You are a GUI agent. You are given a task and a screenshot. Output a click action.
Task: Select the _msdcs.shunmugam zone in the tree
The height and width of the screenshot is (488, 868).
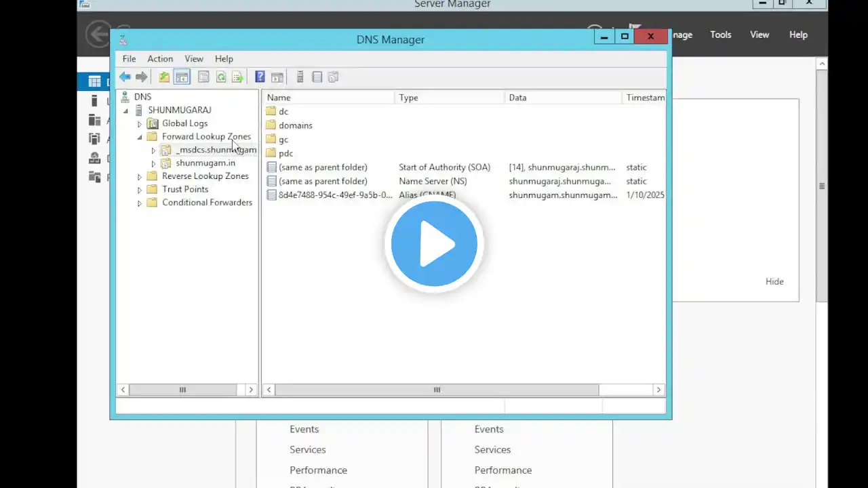tap(216, 150)
